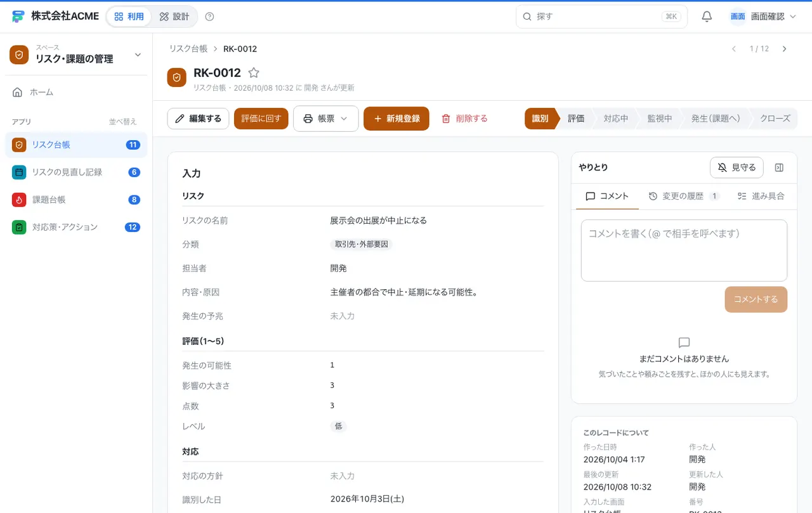Select 監視中 stage in status flow

click(660, 119)
